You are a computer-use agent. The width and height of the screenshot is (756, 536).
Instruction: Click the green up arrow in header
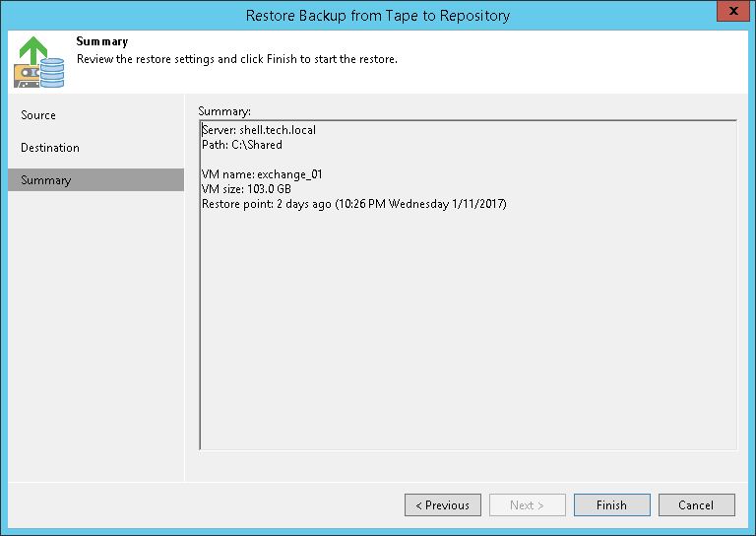pos(32,49)
